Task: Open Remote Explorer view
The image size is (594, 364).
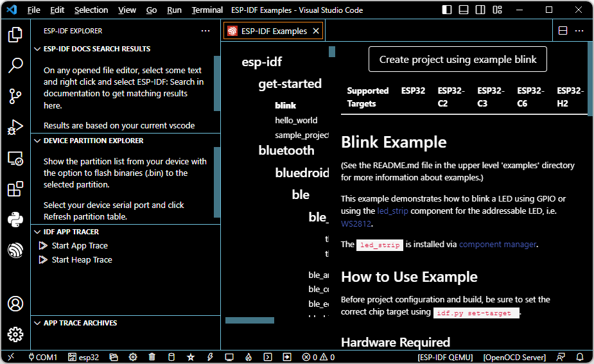Action: click(15, 159)
